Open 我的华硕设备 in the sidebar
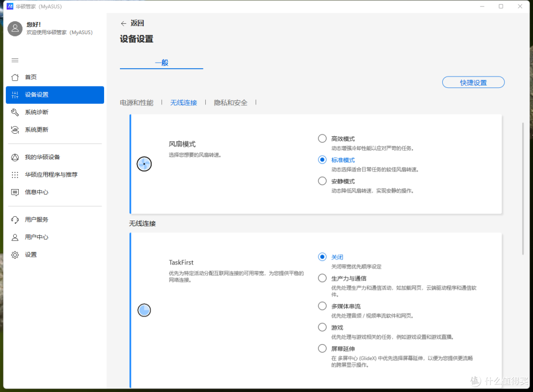 [x=55, y=157]
